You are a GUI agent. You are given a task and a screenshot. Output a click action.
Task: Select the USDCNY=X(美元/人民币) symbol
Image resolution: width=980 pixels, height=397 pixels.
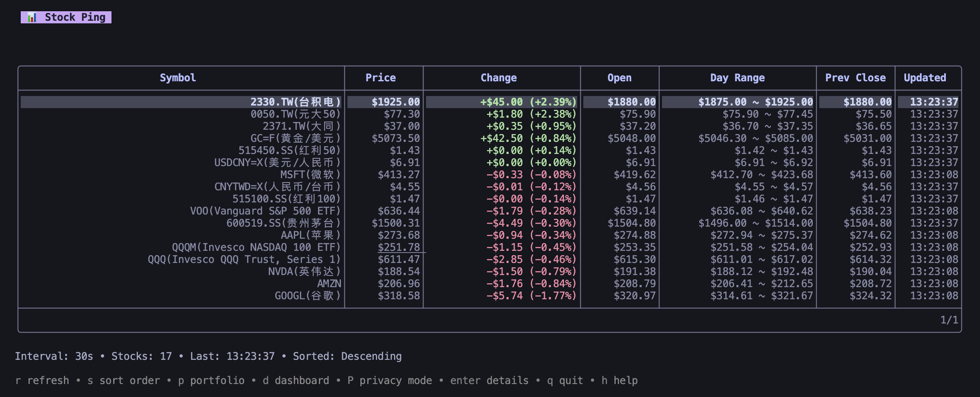[277, 163]
